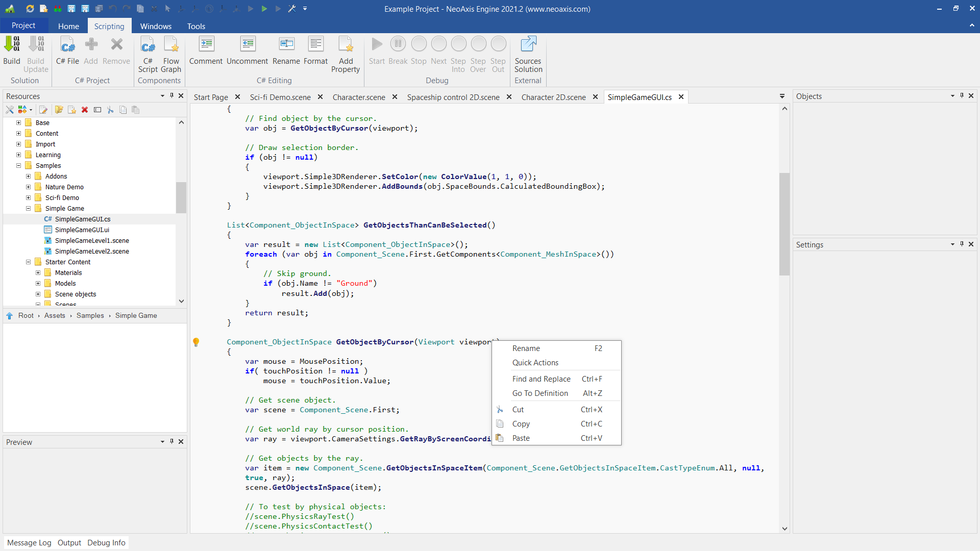
Task: Collapse the Simple Game folder
Action: pos(29,209)
